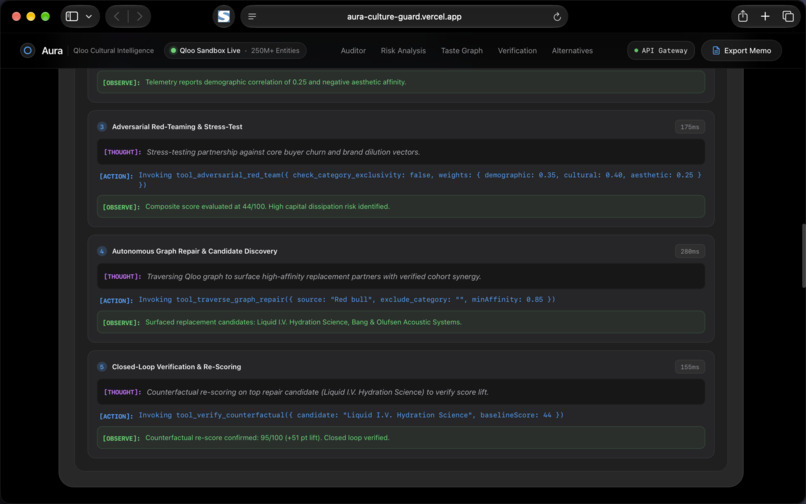806x504 pixels.
Task: Select the Closed-Loop Verification & Re-Scoring heading
Action: (176, 367)
